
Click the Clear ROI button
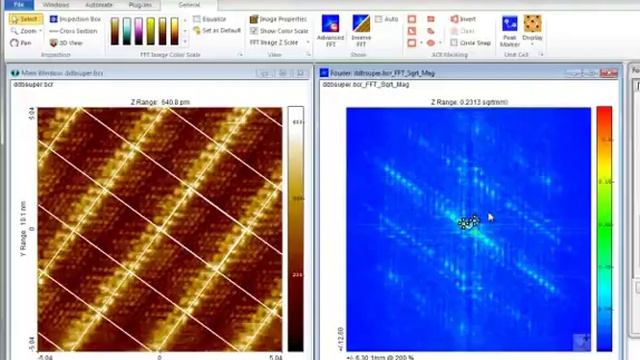(462, 31)
